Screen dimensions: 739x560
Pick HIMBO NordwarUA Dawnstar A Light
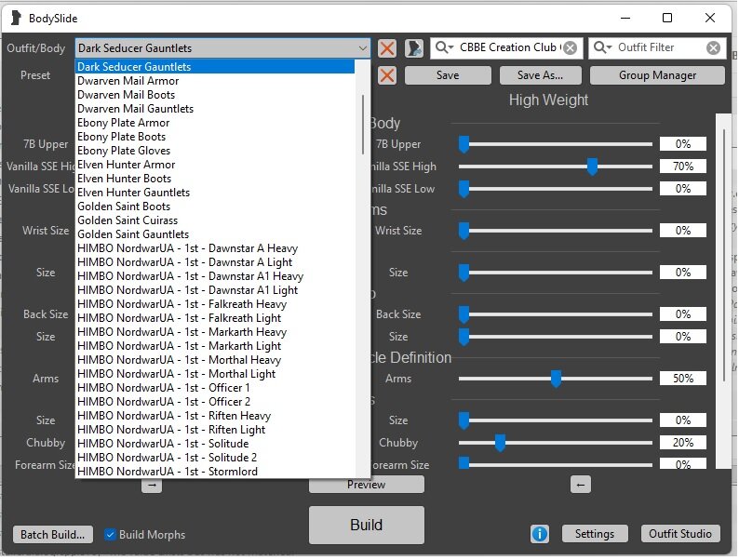215,263
